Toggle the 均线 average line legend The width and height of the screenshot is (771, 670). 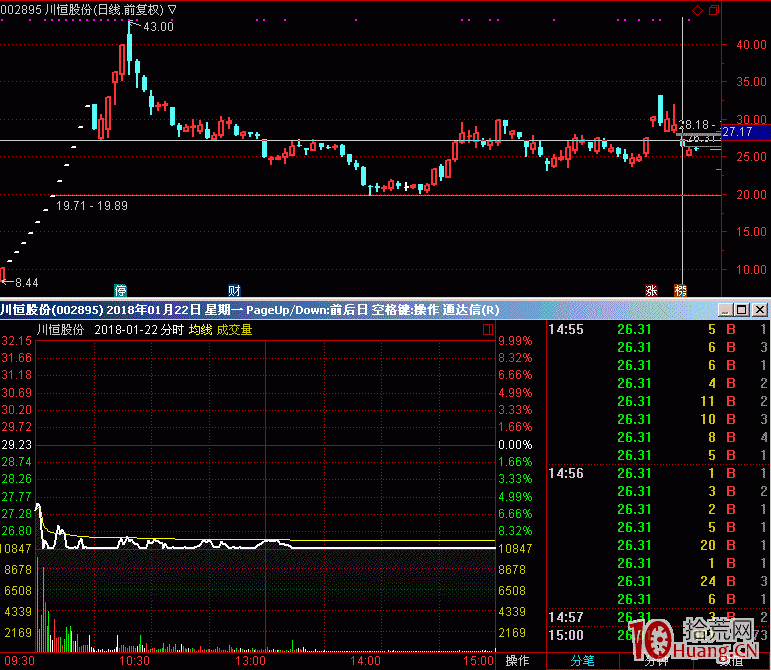tap(200, 330)
